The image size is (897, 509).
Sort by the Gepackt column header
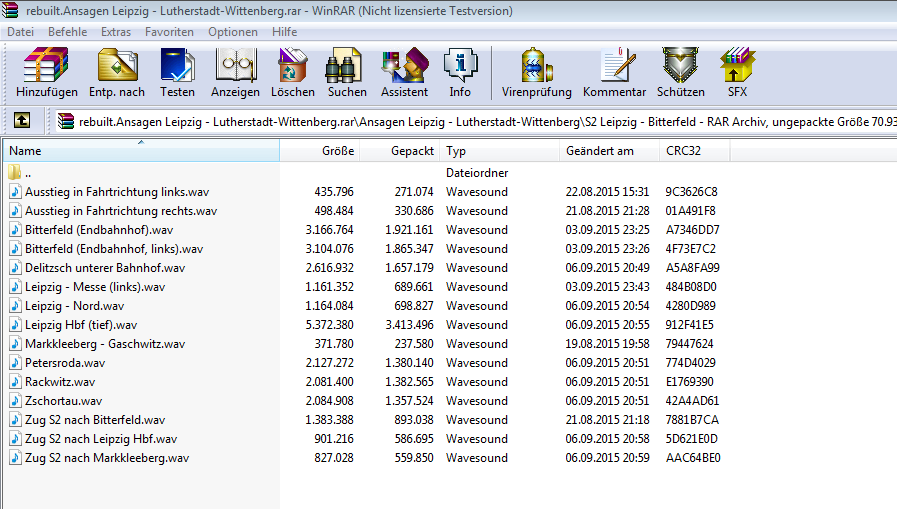[399, 151]
